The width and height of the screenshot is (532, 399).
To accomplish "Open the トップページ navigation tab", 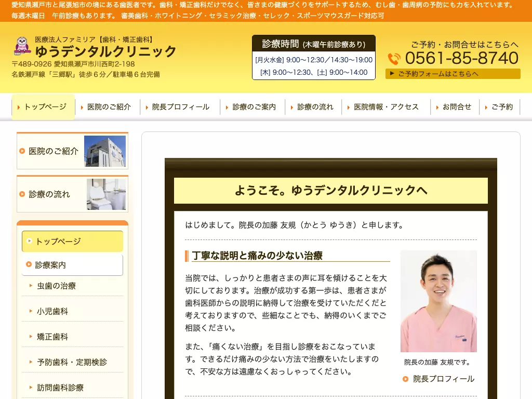I will 43,107.
